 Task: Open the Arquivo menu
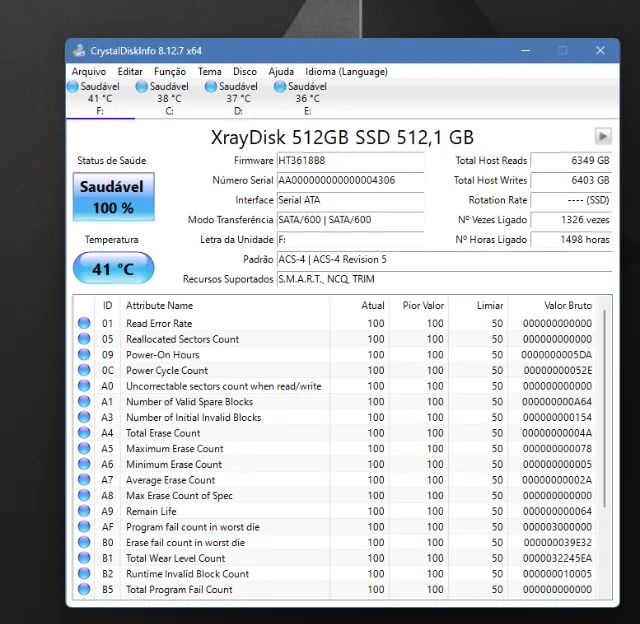89,72
